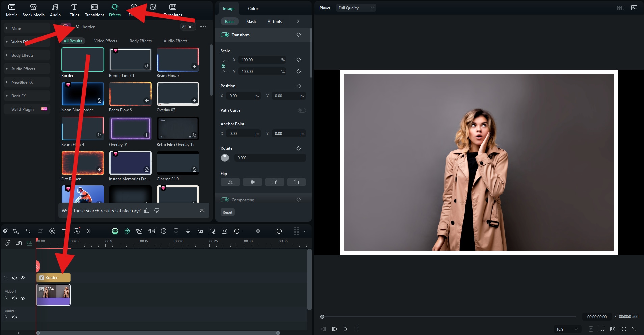Enable the Path Curve switch
Screen dimensions: 644x335
[302, 110]
